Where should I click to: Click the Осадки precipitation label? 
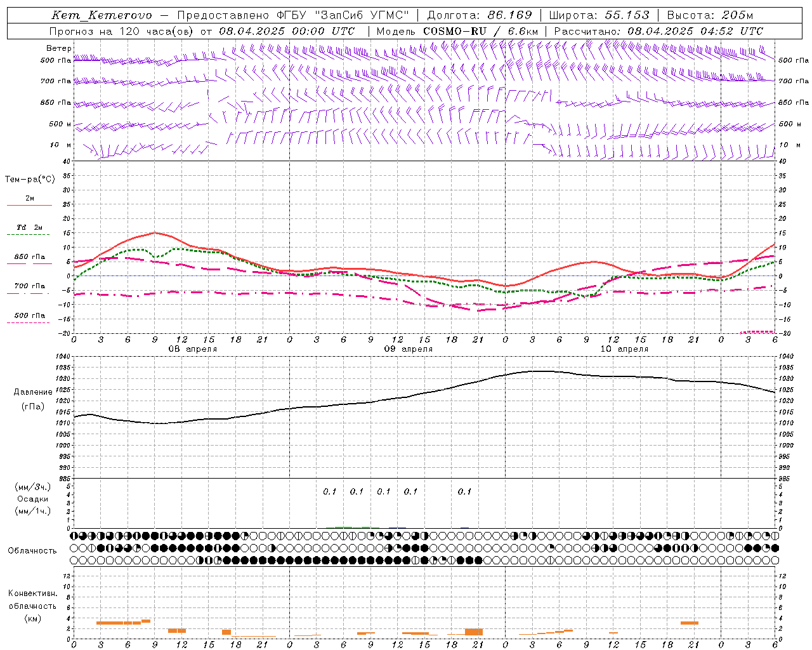(33, 499)
